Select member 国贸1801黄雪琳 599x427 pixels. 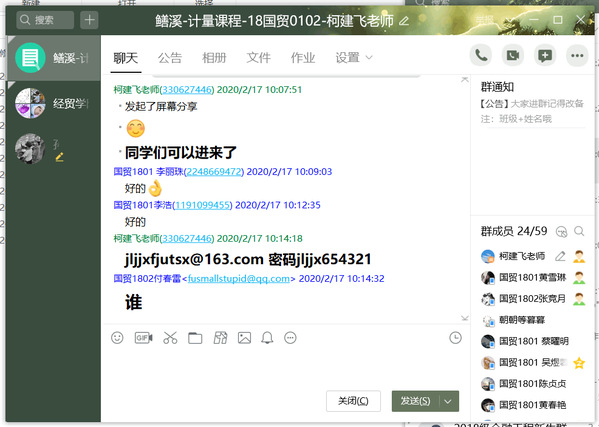pyautogui.click(x=533, y=278)
